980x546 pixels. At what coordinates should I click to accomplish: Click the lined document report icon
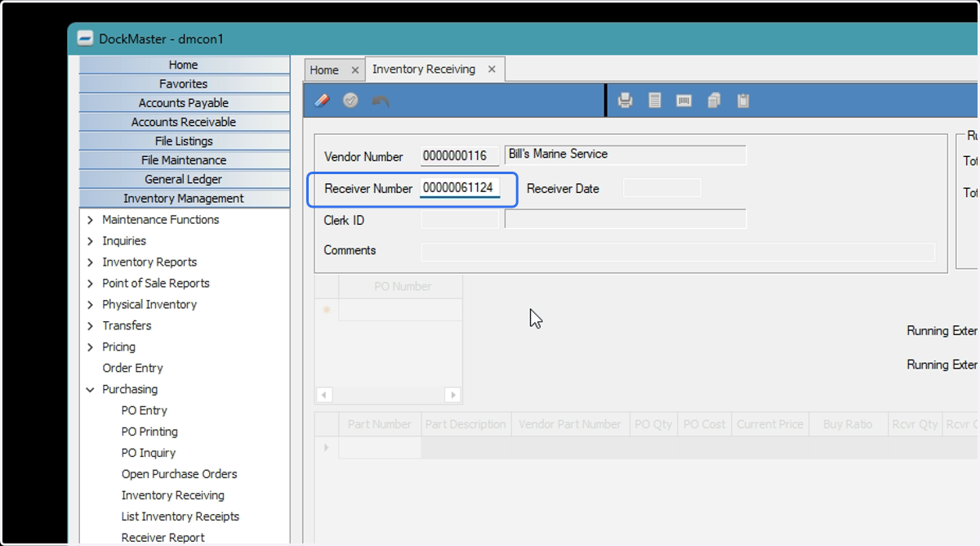(x=655, y=101)
